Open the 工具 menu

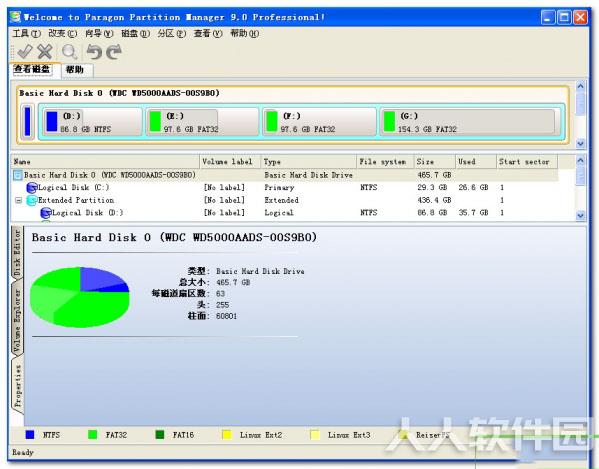coord(26,34)
